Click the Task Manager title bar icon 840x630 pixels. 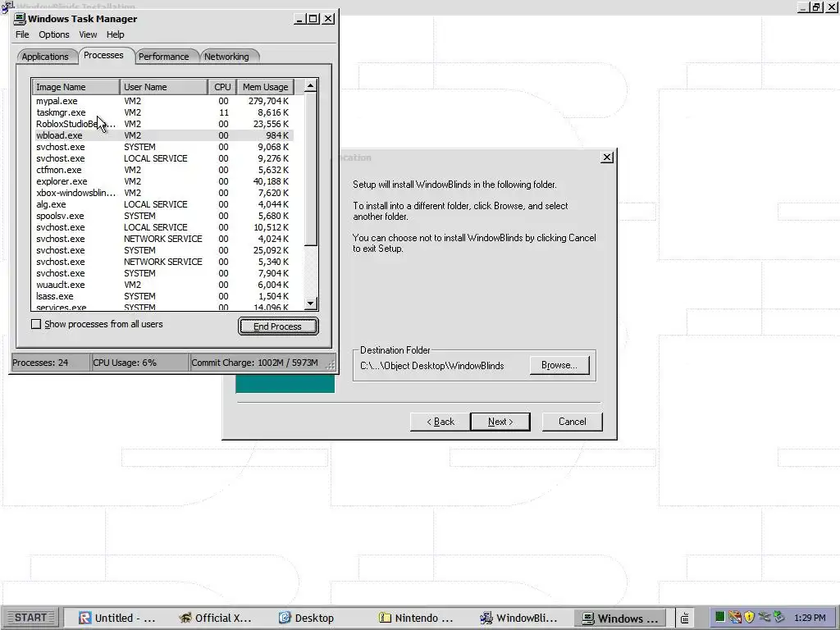click(x=20, y=19)
